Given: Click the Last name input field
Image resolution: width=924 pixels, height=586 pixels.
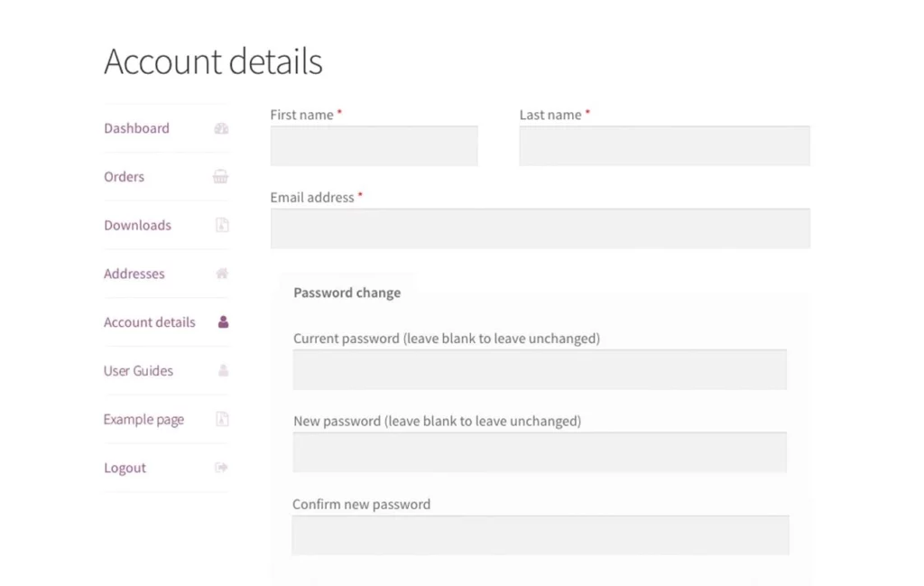Looking at the screenshot, I should (664, 145).
